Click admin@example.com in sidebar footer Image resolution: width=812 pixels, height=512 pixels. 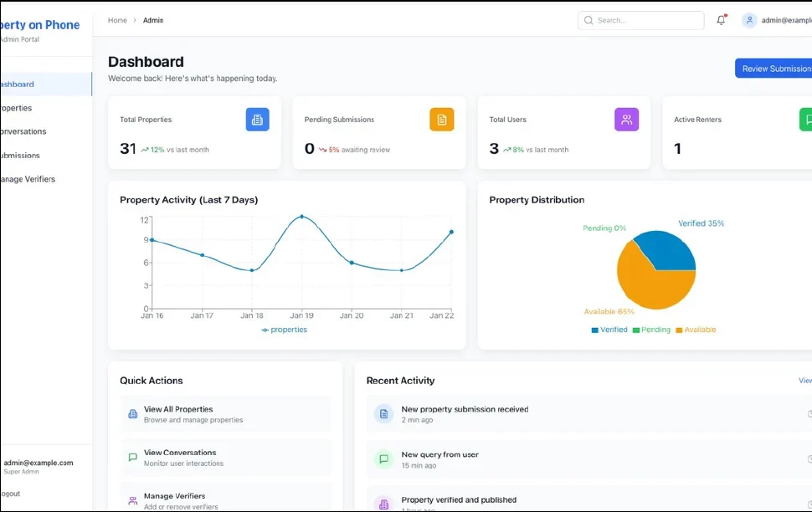pyautogui.click(x=39, y=463)
